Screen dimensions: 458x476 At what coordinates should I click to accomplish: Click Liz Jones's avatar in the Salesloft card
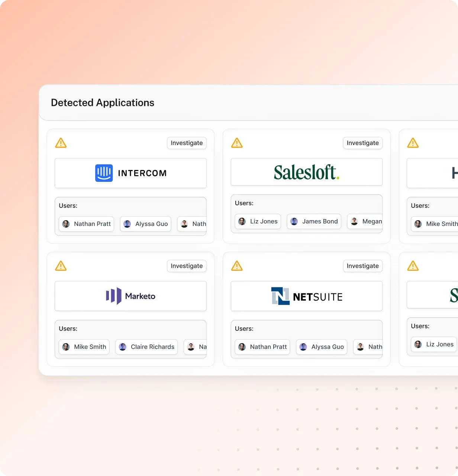pos(242,221)
